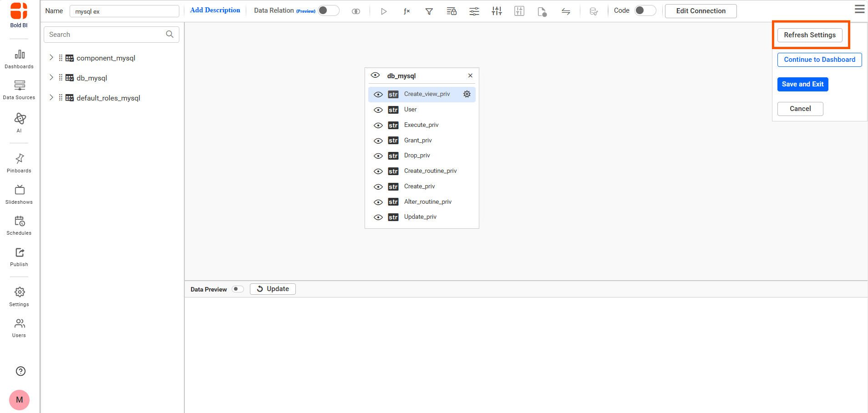Open settings gear for Create_view_priv column
The height and width of the screenshot is (413, 868).
click(467, 94)
